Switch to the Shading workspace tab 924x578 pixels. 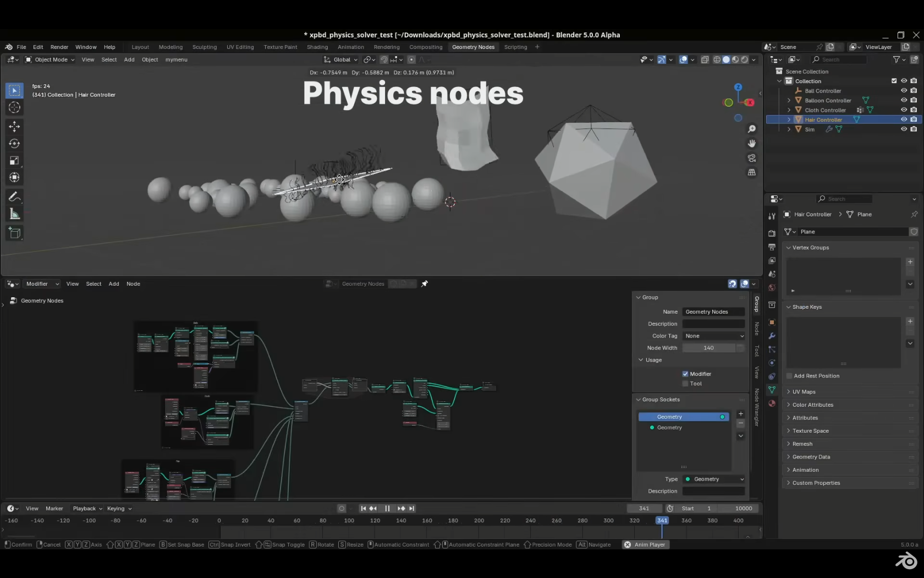tap(317, 47)
